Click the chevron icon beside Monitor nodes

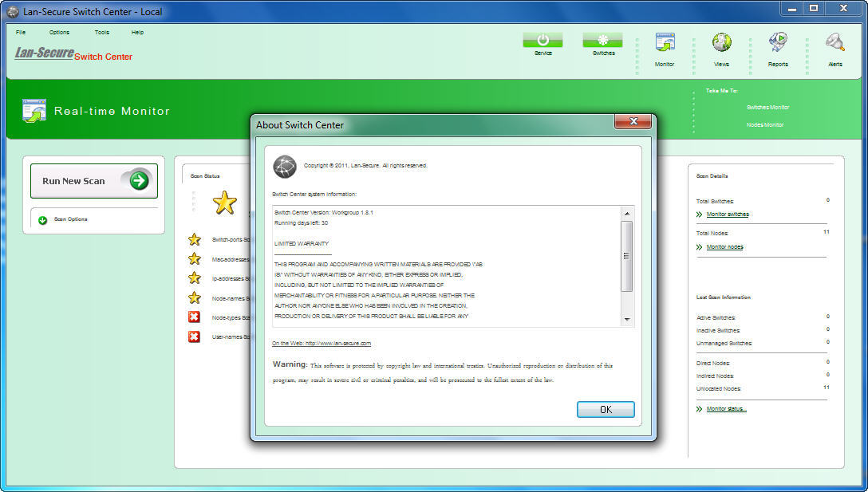tap(699, 247)
